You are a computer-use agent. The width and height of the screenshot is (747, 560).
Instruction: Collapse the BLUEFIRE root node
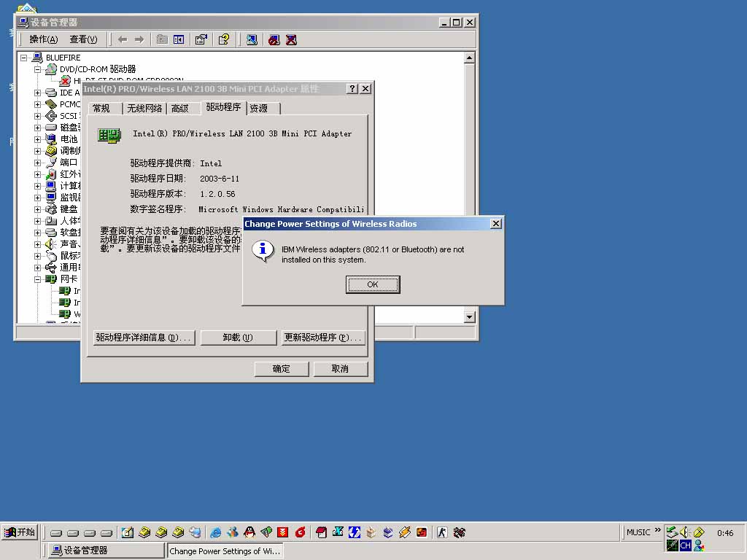(23, 58)
